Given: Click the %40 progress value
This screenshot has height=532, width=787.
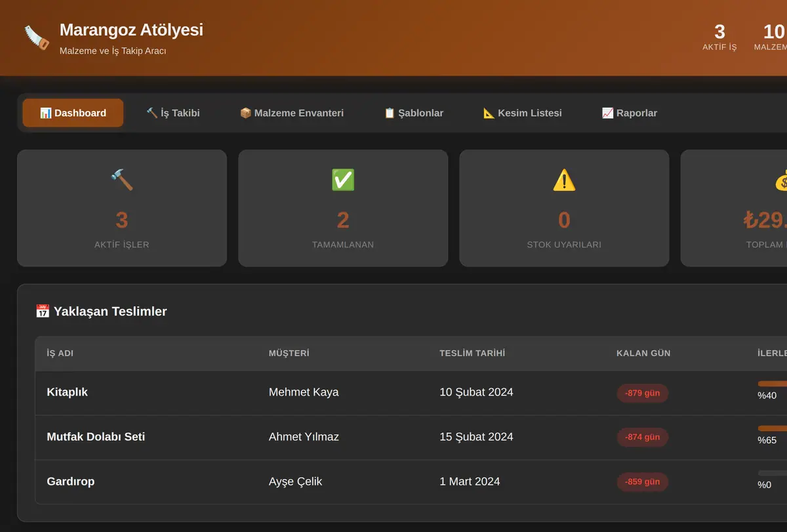Looking at the screenshot, I should [x=767, y=396].
